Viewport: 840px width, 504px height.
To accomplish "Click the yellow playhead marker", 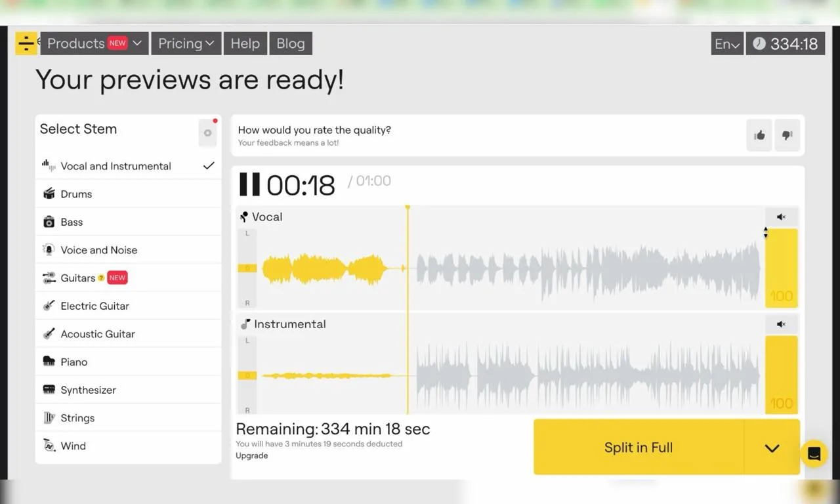I will (408, 208).
